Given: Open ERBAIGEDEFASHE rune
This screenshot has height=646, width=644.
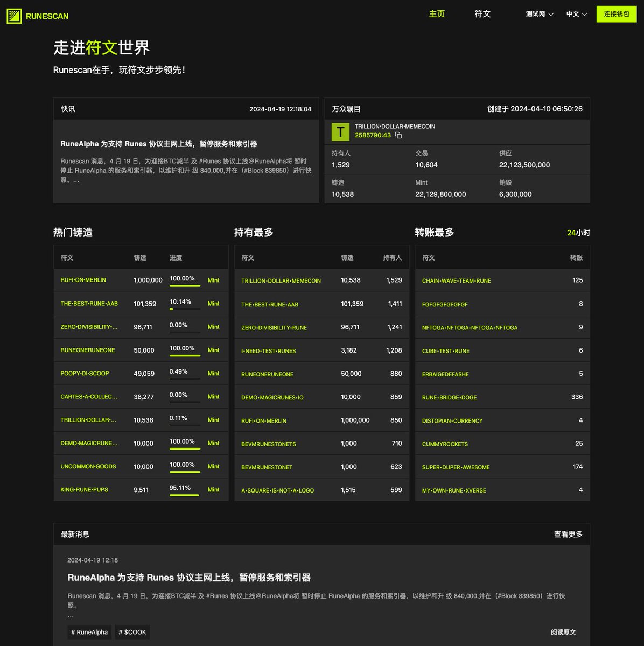Looking at the screenshot, I should [x=446, y=374].
